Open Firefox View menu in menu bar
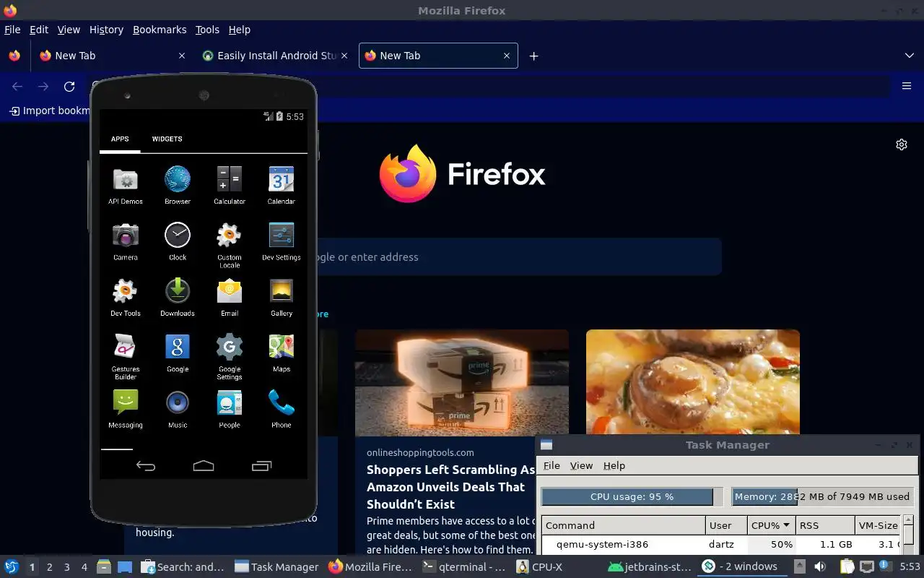924x578 pixels. point(69,30)
